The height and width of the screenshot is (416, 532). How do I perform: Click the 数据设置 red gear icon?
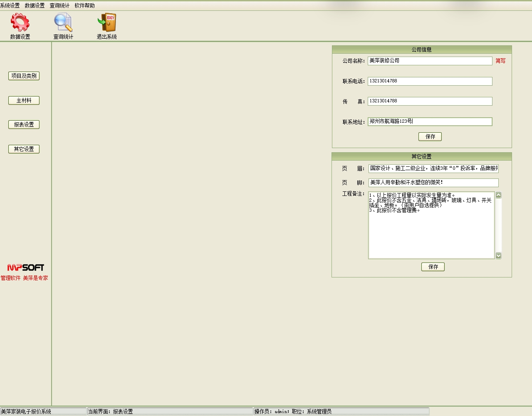[20, 22]
